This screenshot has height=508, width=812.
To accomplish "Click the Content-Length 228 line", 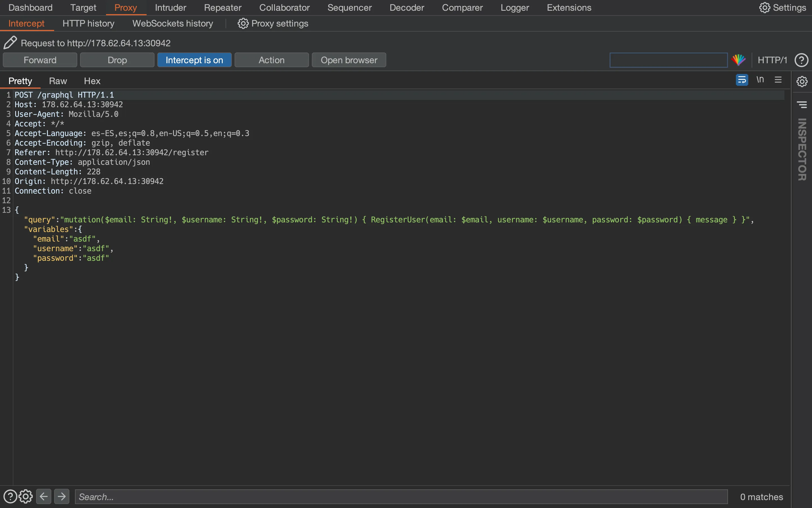I will click(58, 172).
